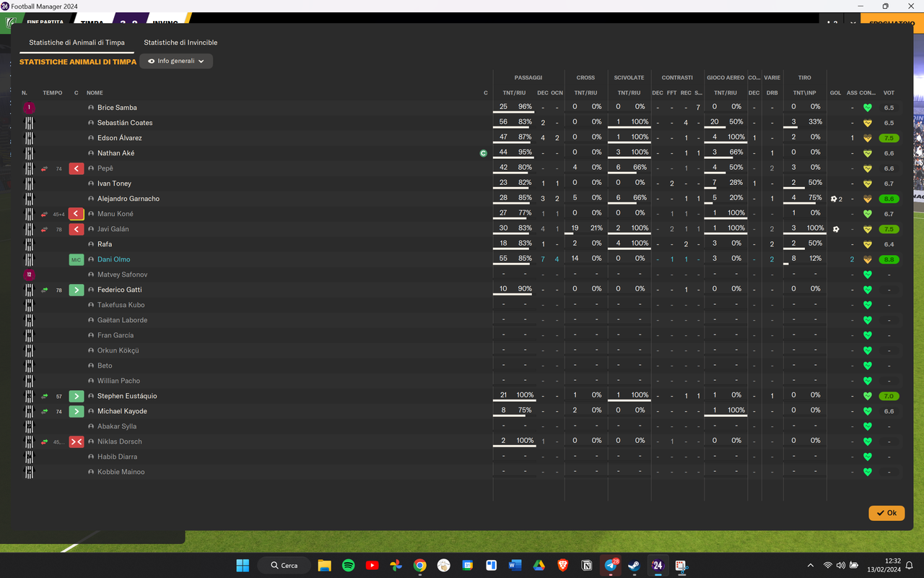The height and width of the screenshot is (578, 924).
Task: Open Kobbie Mainoo's player link
Action: click(x=121, y=472)
